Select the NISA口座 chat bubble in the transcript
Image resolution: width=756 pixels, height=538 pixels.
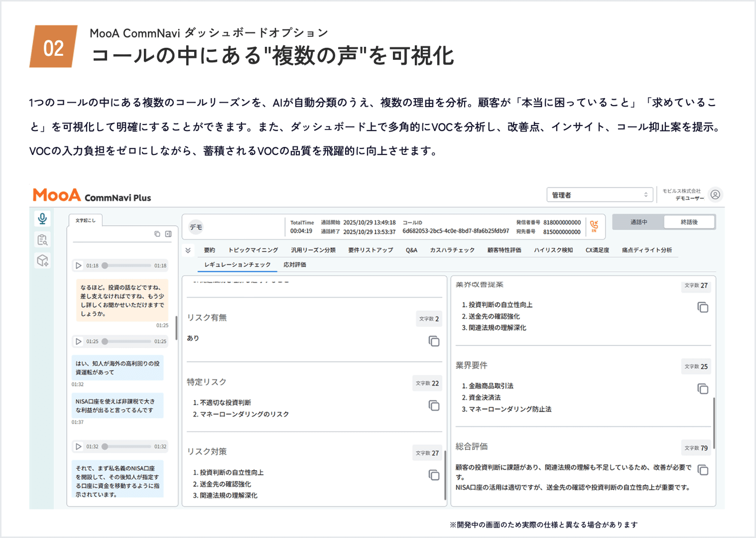[x=118, y=405]
